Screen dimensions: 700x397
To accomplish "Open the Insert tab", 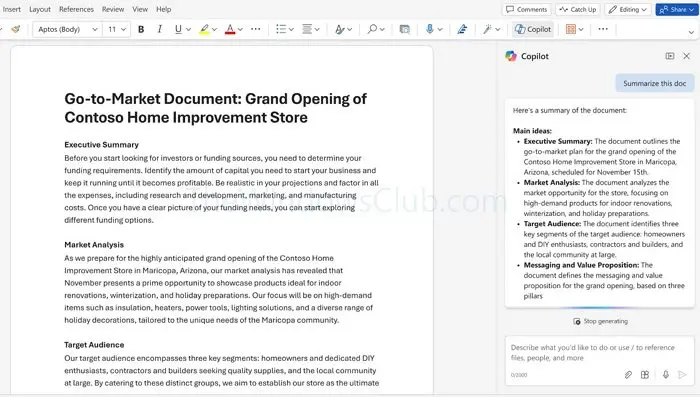I will point(12,9).
